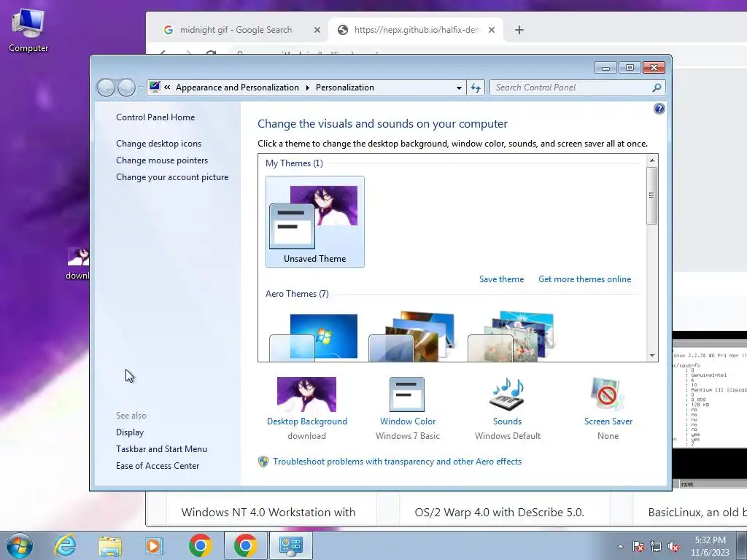Click the taskbar clock showing 5:32 PM
Image resolution: width=747 pixels, height=560 pixels.
710,546
